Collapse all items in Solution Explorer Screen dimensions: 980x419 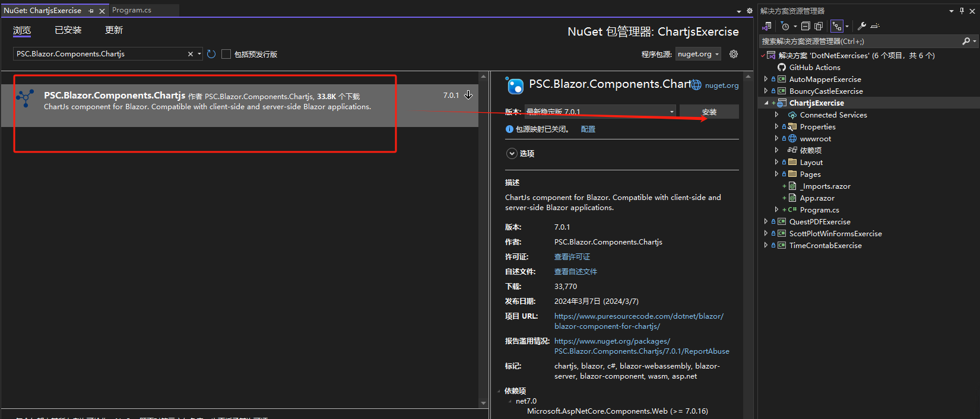(x=805, y=26)
